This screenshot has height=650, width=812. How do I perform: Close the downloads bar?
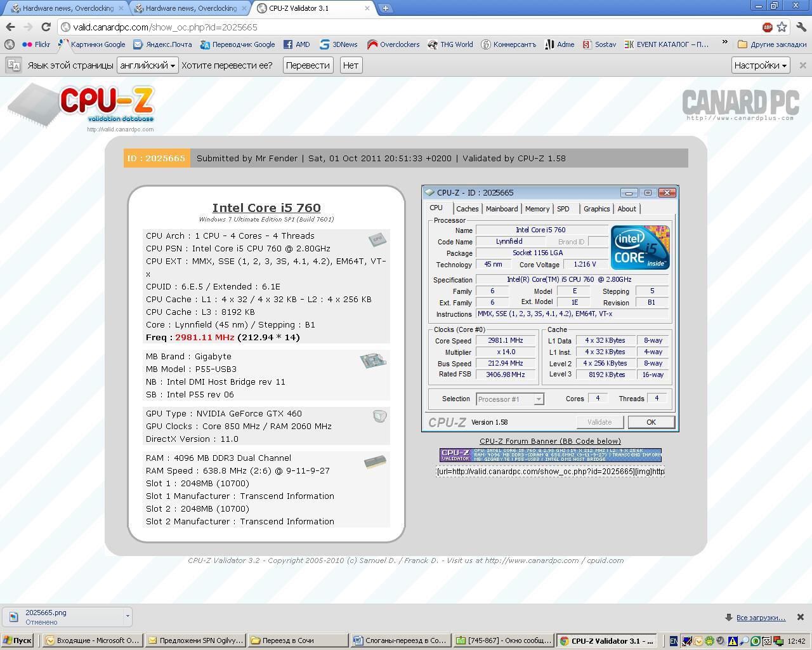point(801,617)
